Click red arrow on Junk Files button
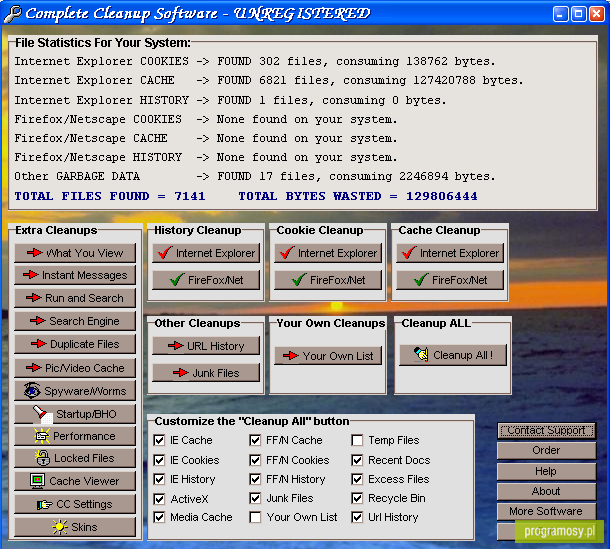The height and width of the screenshot is (549, 610). pos(181,373)
